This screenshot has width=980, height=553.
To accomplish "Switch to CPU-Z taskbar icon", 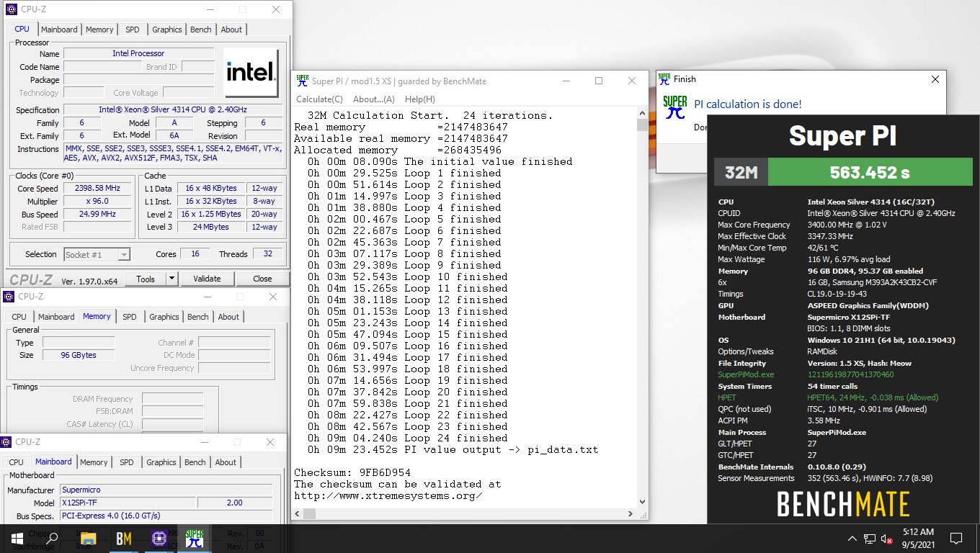I will click(159, 538).
